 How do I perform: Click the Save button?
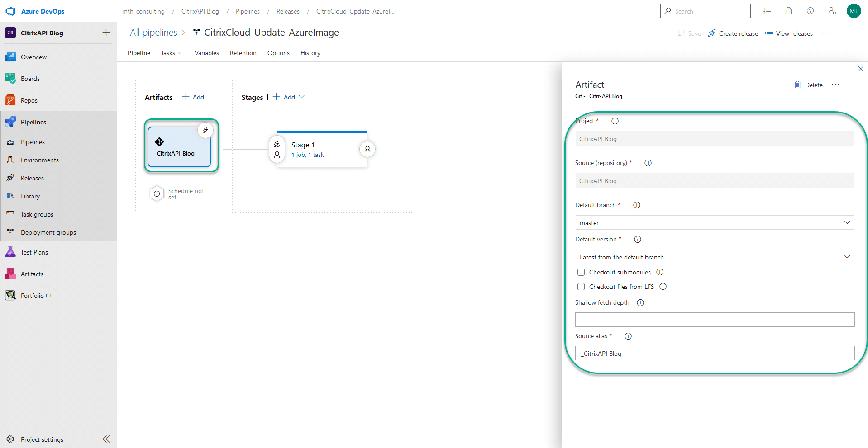689,33
